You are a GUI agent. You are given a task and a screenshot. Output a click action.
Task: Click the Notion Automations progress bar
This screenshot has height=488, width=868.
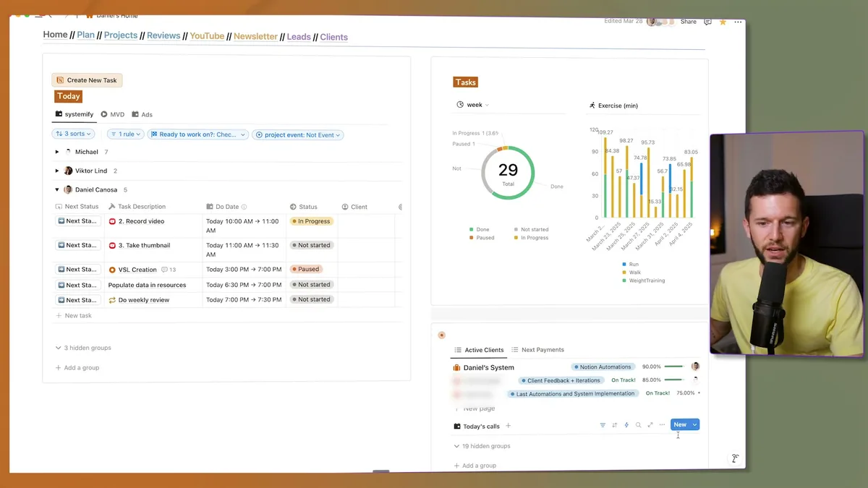pos(673,367)
